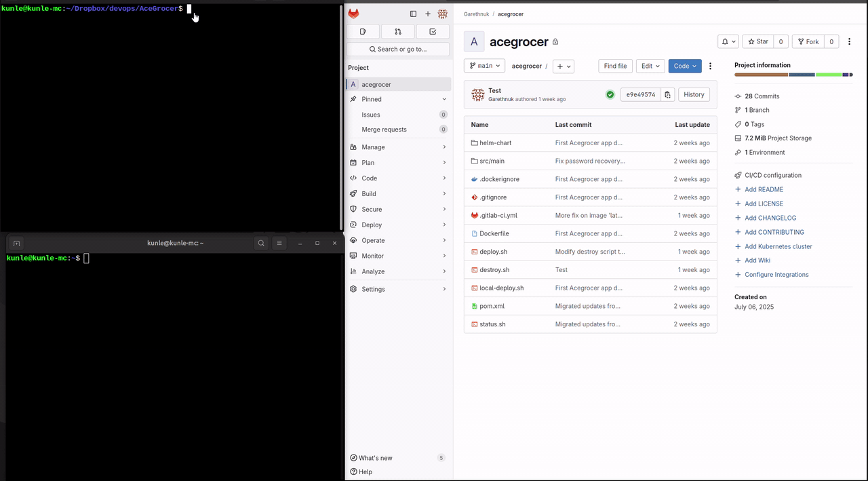The width and height of the screenshot is (868, 481).
Task: Click the commit author avatar for Test
Action: pyautogui.click(x=478, y=95)
